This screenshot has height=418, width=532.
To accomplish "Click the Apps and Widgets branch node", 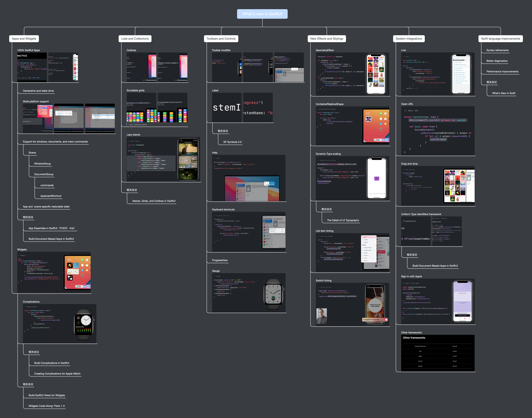I will pos(24,39).
